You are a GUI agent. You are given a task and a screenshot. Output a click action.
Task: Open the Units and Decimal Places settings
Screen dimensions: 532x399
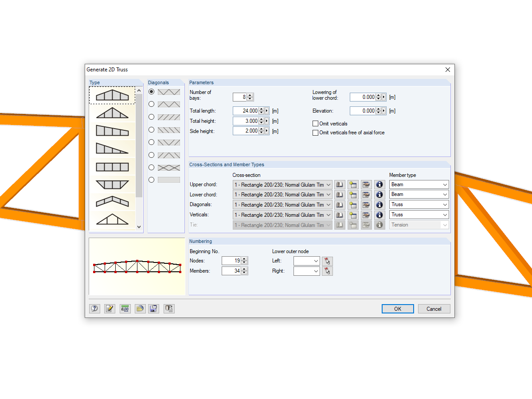[x=125, y=308]
